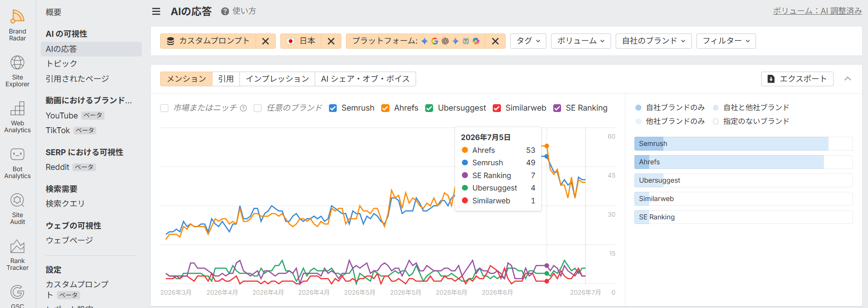Click the Japan flag icon

coord(290,41)
